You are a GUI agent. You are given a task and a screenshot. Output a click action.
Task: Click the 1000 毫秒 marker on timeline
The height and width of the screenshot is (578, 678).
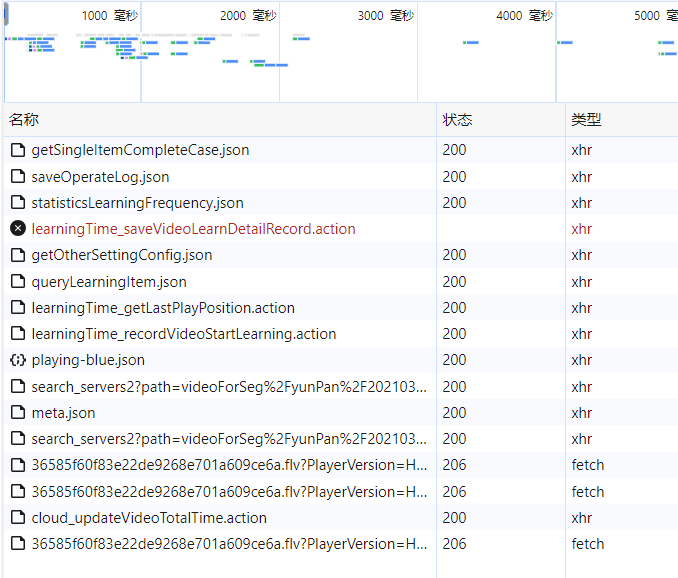point(108,16)
